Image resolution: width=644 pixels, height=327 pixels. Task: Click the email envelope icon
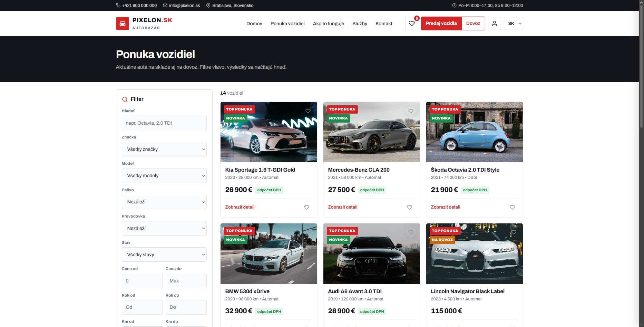[x=165, y=6]
